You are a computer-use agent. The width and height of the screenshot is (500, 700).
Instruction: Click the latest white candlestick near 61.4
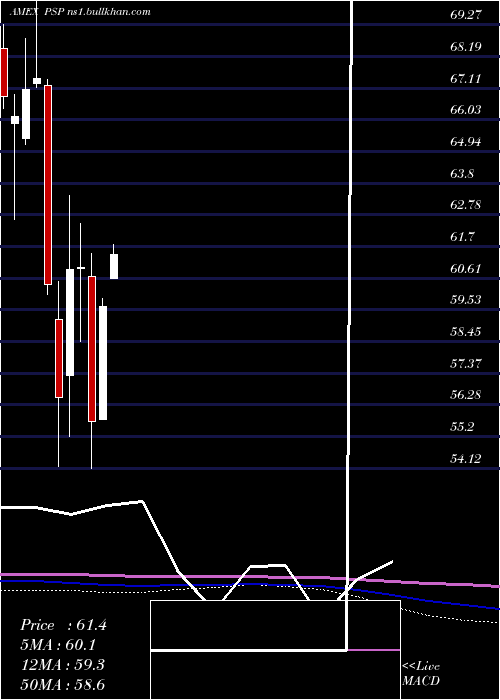(114, 267)
